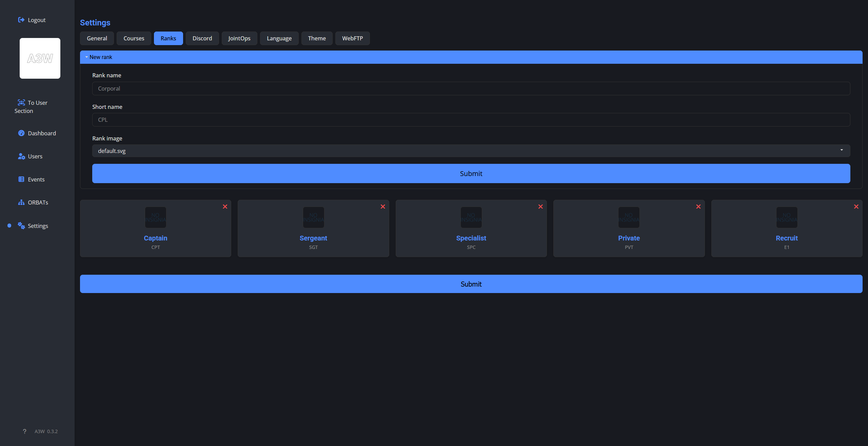Open the Dashboard sidebar icon
This screenshot has height=446, width=868.
pyautogui.click(x=21, y=133)
